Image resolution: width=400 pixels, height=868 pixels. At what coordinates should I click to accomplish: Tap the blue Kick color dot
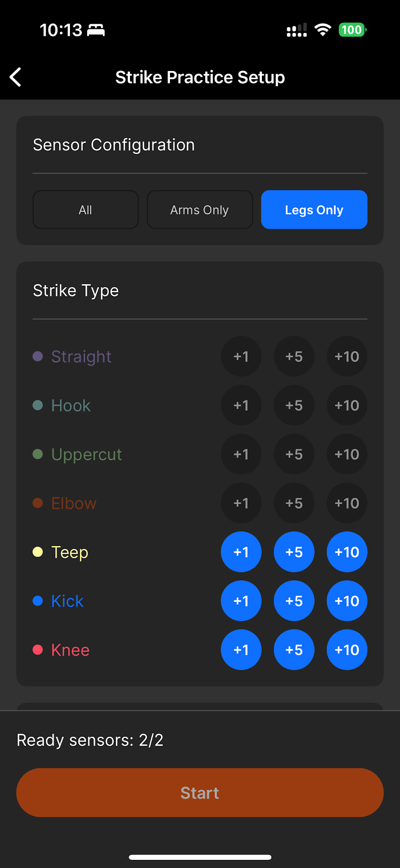pos(38,601)
